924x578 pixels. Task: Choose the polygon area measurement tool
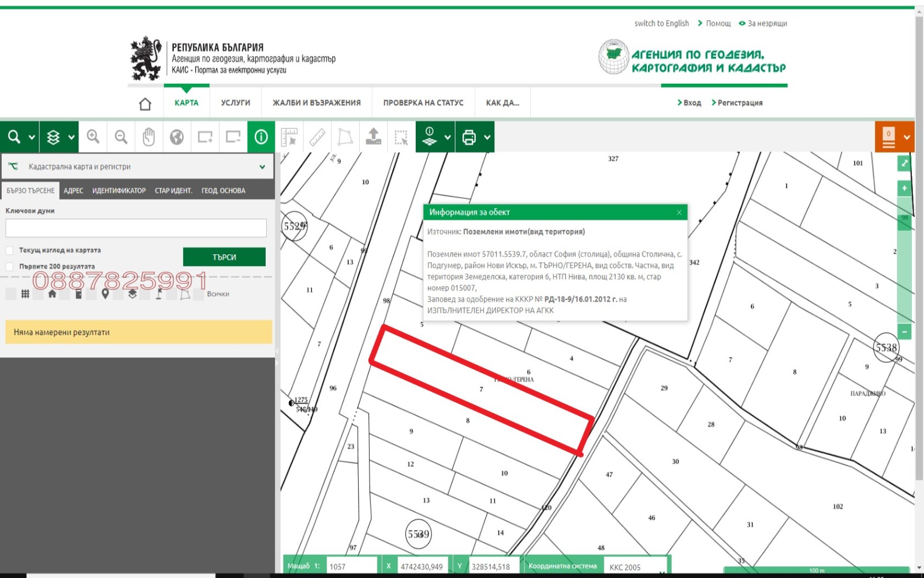pos(345,137)
